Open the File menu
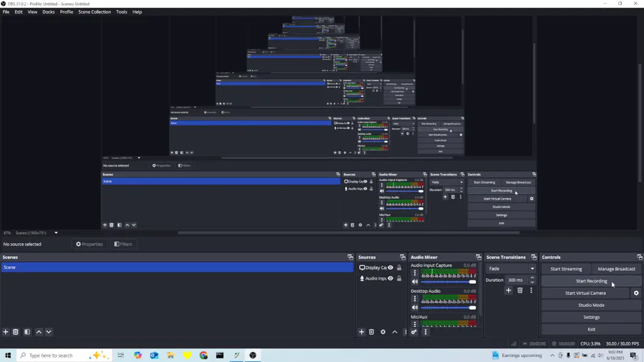644x362 pixels. click(6, 12)
